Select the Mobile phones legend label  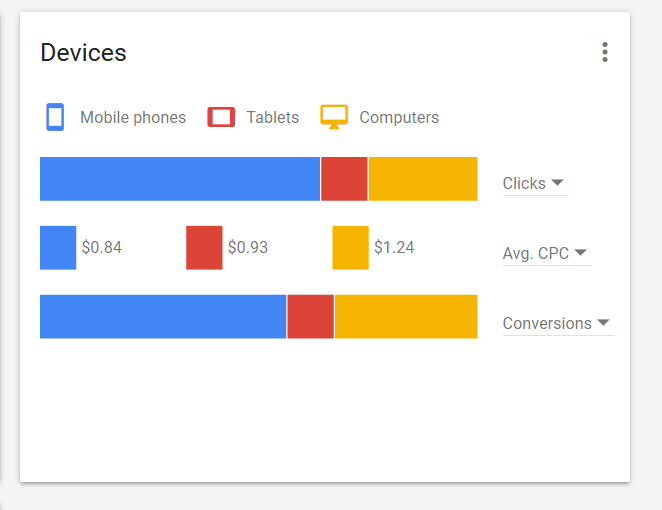(x=133, y=117)
